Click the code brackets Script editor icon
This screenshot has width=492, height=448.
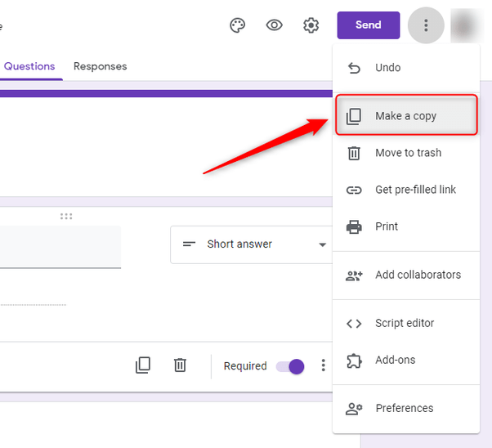click(x=354, y=324)
